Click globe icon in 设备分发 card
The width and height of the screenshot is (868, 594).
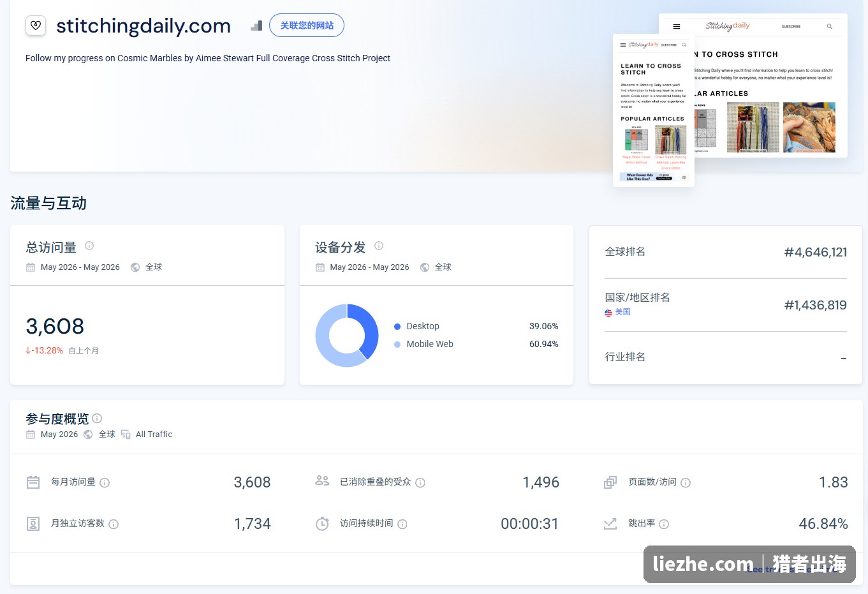pyautogui.click(x=425, y=267)
